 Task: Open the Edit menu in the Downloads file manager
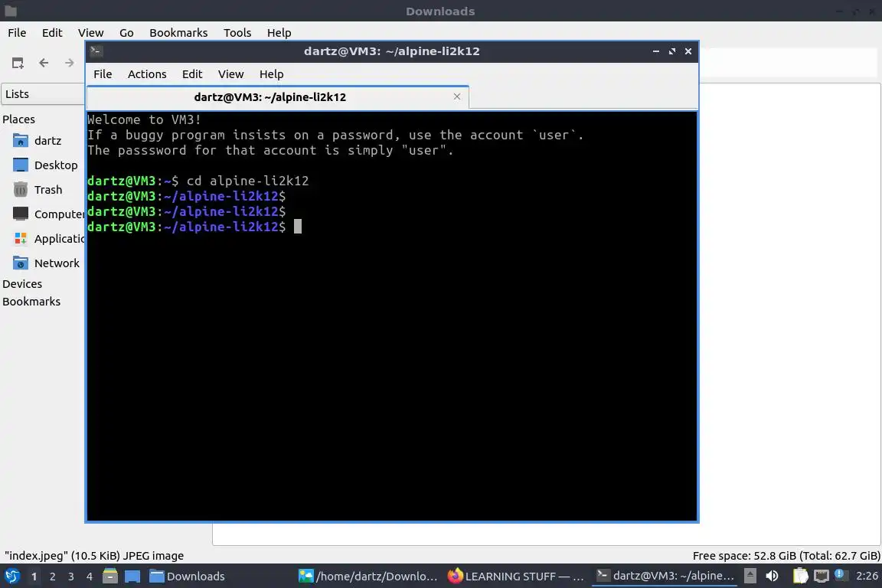(52, 33)
